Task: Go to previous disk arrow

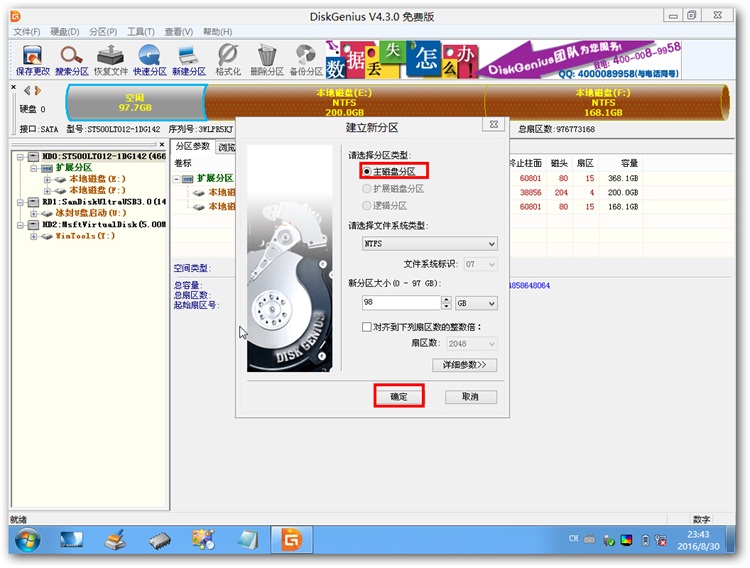Action: point(27,90)
